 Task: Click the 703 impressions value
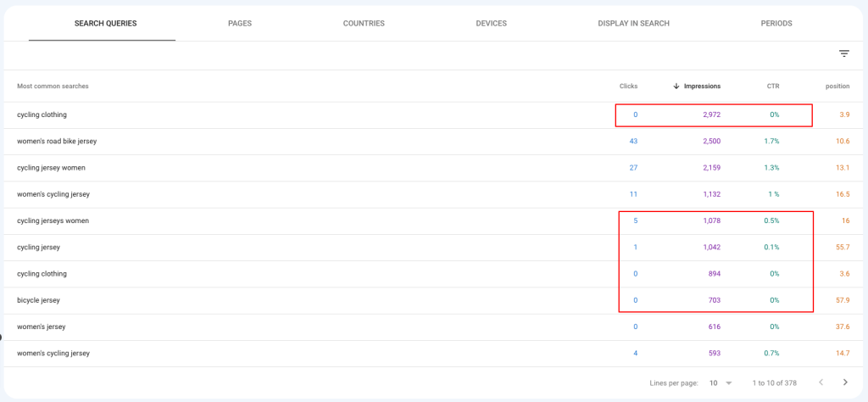pyautogui.click(x=715, y=300)
